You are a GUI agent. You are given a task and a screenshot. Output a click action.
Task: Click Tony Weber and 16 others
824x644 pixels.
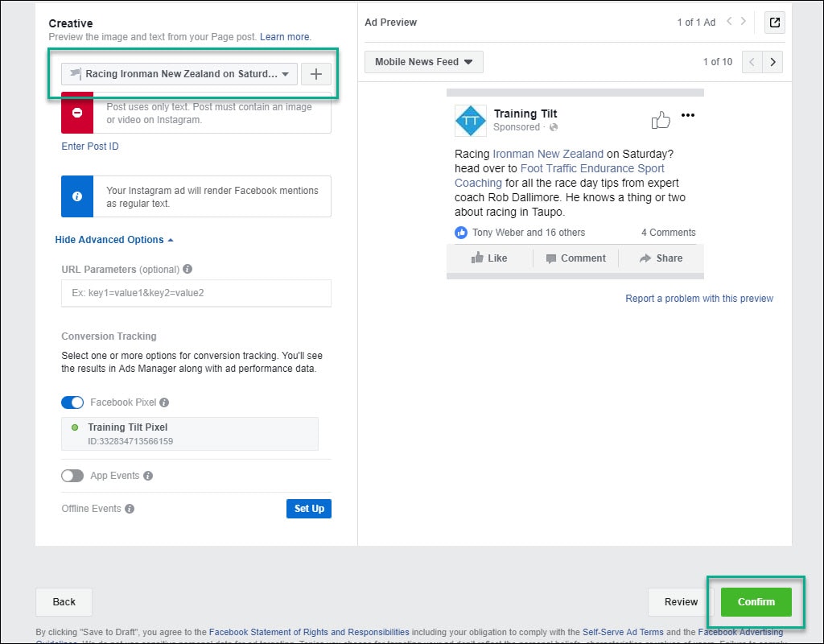[528, 233]
